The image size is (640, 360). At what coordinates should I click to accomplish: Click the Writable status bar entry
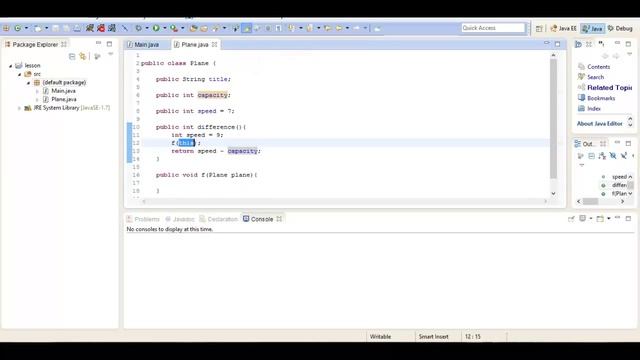(380, 337)
